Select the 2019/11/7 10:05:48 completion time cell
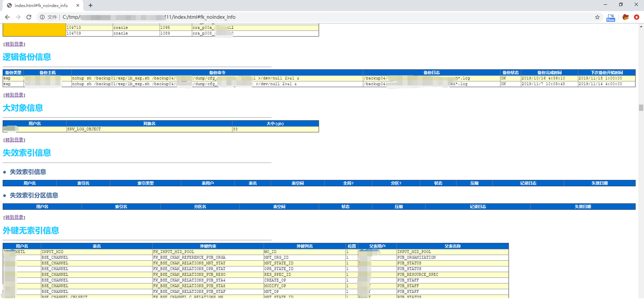Screen dimensions: 644x304 click(x=549, y=84)
